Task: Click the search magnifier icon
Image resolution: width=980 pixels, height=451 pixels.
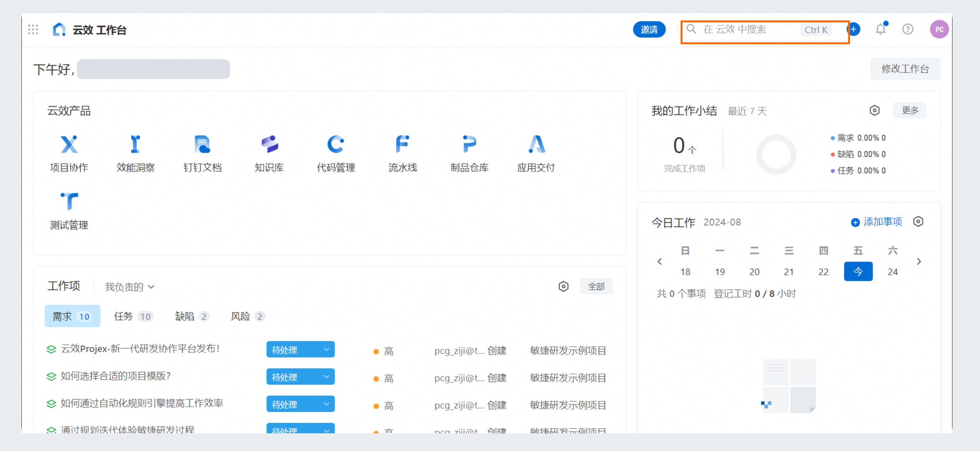Action: click(691, 29)
